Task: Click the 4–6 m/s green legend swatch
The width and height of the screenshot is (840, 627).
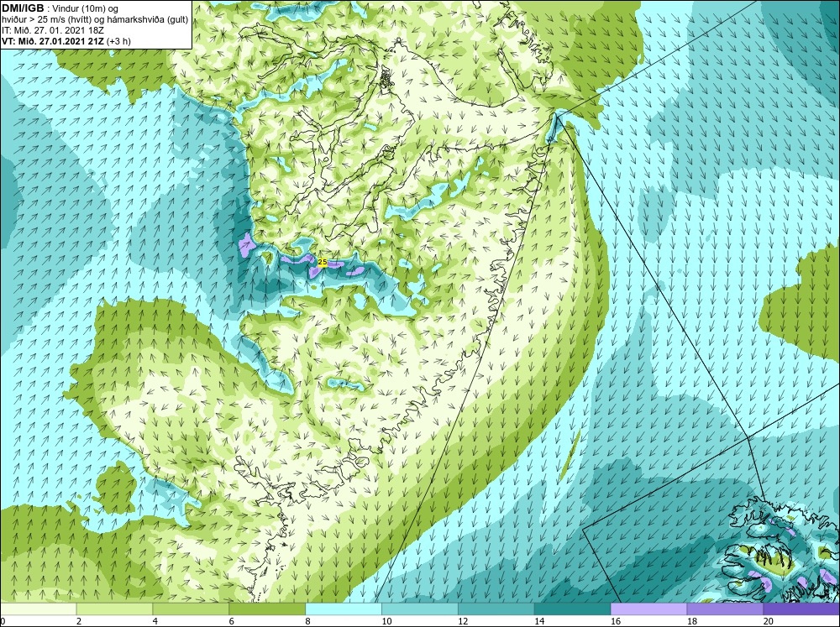Action: pyautogui.click(x=191, y=609)
